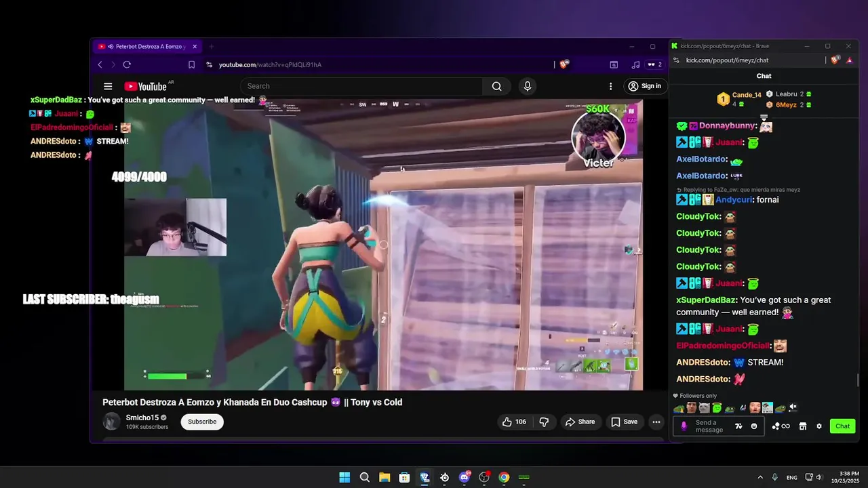Open the Kick chat settings gear
This screenshot has width=868, height=488.
point(819,426)
